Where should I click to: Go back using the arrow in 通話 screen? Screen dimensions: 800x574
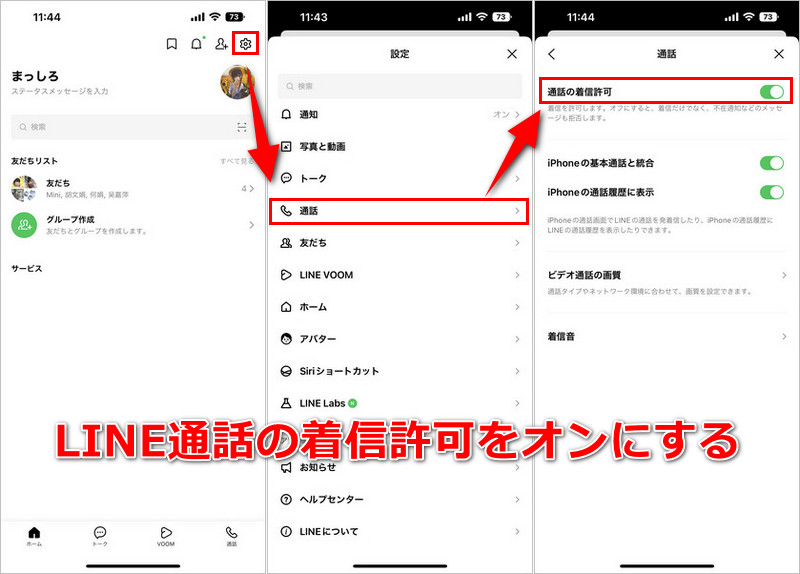(x=552, y=54)
